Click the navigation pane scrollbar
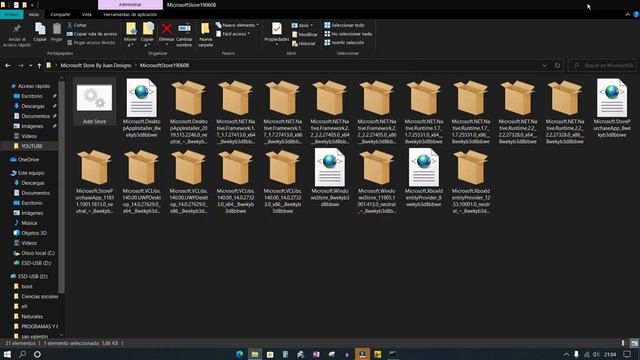This screenshot has width=640, height=360. point(62,186)
